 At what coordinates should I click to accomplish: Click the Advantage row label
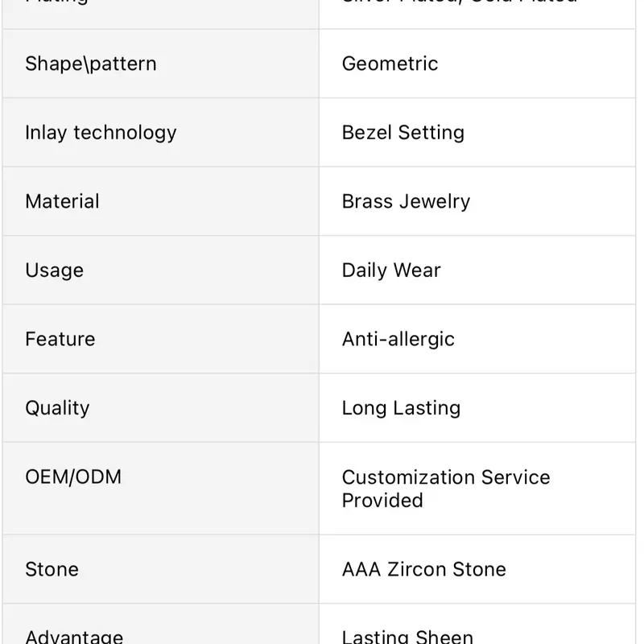74,636
